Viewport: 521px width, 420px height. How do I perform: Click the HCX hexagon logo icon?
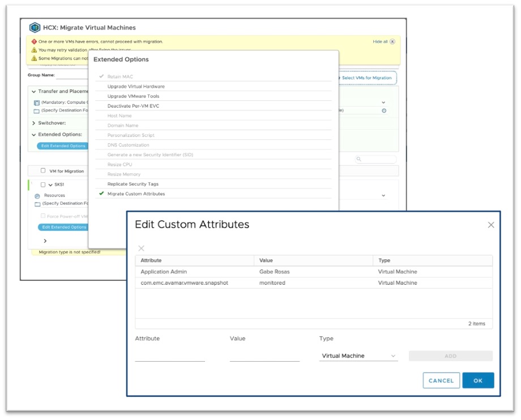(35, 27)
